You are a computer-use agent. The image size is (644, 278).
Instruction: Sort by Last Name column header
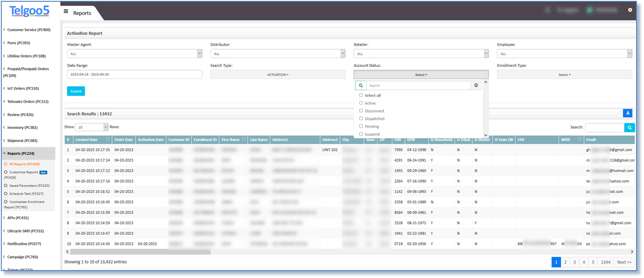point(259,140)
